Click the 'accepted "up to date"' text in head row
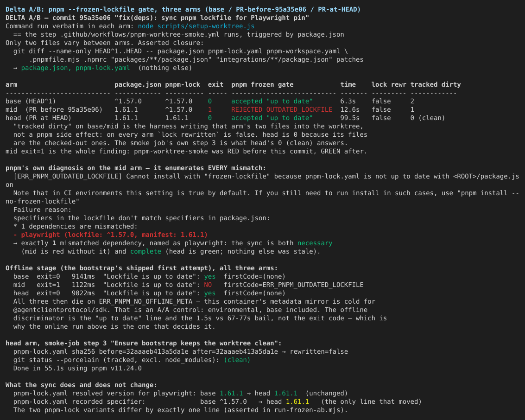The image size is (525, 420). pyautogui.click(x=272, y=118)
